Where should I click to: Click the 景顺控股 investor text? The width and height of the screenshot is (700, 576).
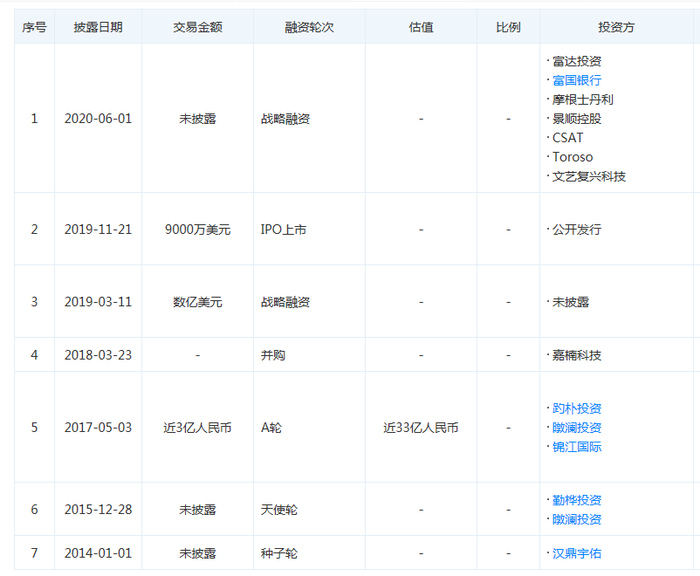[576, 119]
